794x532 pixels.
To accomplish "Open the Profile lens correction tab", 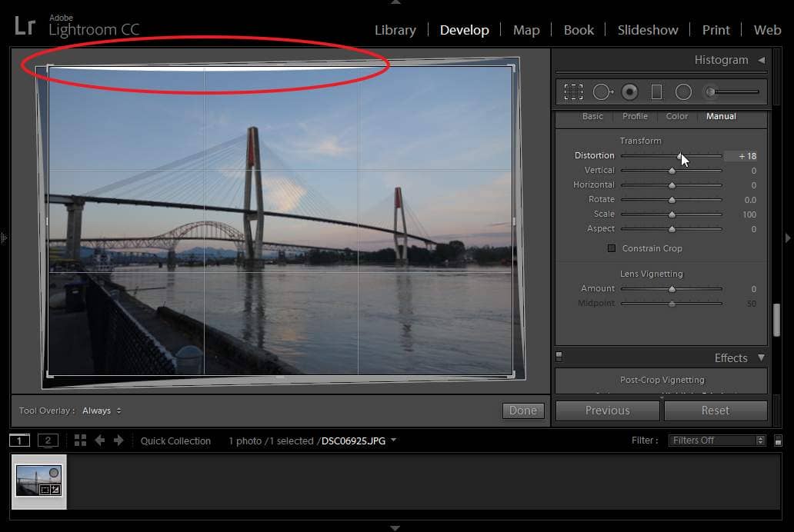I will (635, 116).
